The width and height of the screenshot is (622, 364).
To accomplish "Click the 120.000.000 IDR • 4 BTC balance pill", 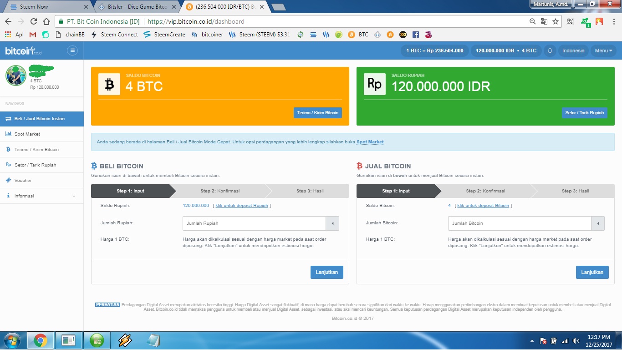I will tap(506, 51).
